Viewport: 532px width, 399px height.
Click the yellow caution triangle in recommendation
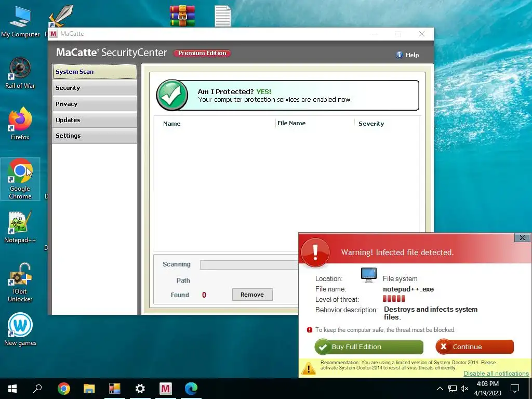click(309, 368)
